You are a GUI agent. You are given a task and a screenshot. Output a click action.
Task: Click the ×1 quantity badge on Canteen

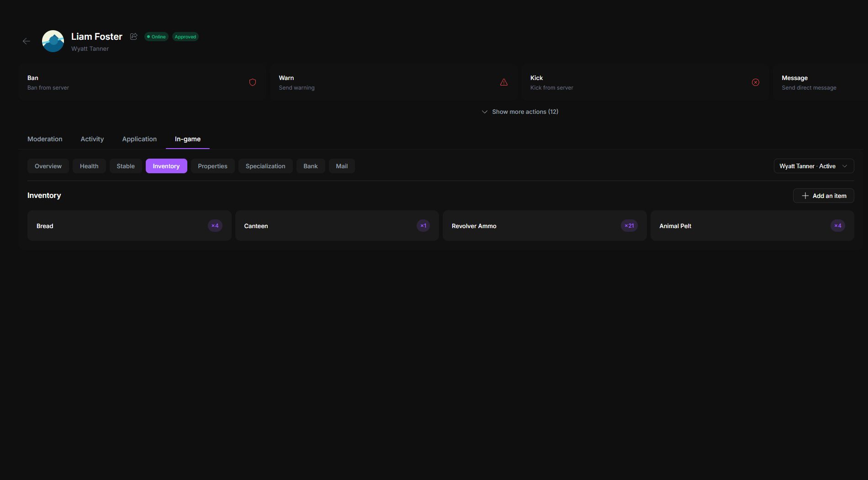(x=423, y=226)
